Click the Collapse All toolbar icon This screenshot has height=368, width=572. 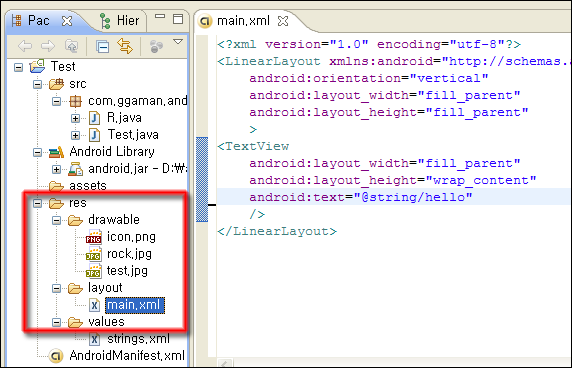pyautogui.click(x=103, y=47)
